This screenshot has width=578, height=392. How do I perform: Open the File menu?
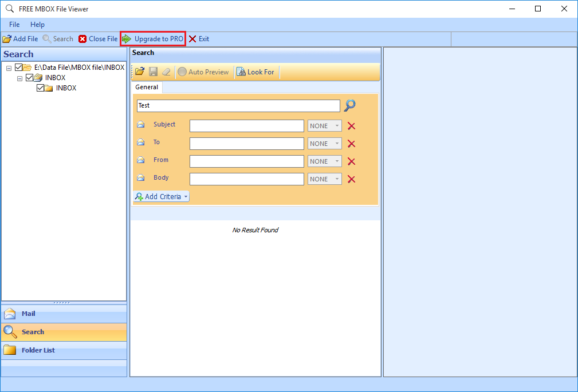click(14, 25)
